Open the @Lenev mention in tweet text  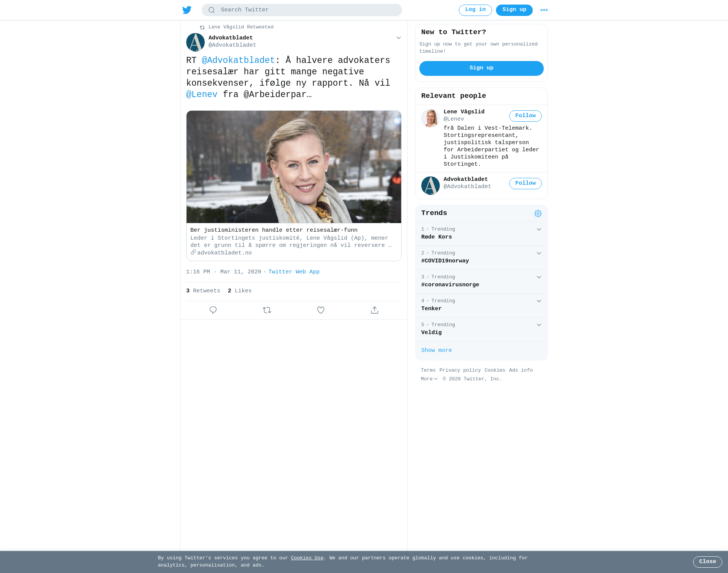pos(202,95)
